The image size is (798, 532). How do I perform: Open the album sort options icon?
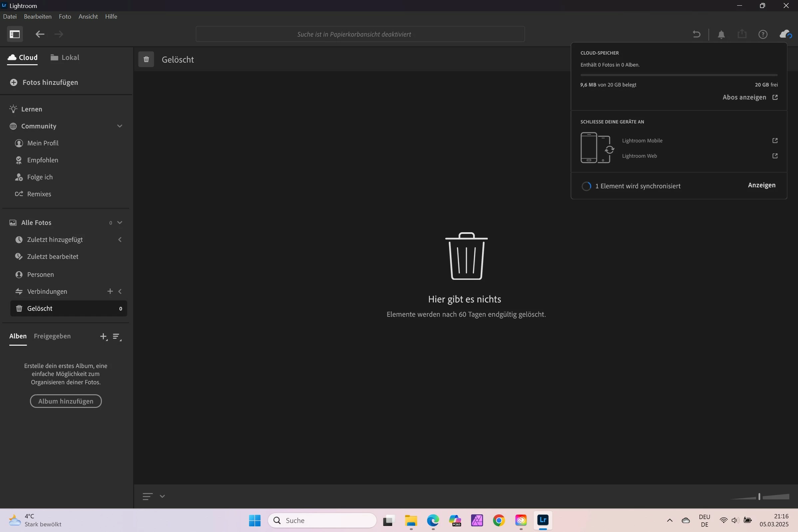[x=117, y=336]
